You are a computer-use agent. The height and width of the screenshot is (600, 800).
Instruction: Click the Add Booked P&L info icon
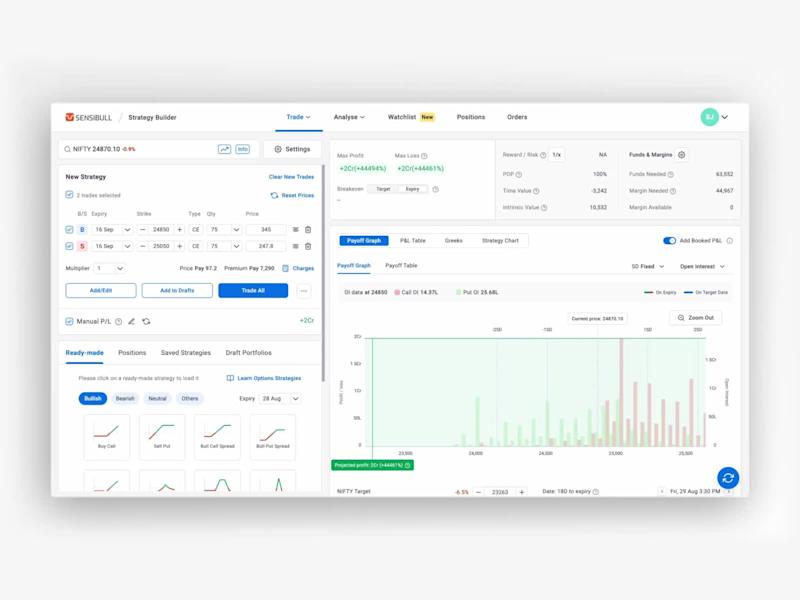tap(730, 241)
